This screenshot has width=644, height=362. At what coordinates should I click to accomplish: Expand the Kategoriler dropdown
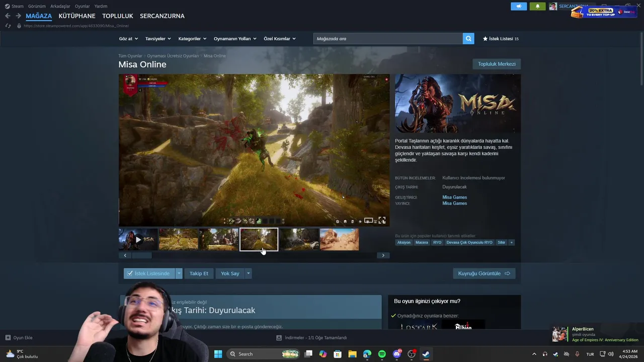[192, 39]
